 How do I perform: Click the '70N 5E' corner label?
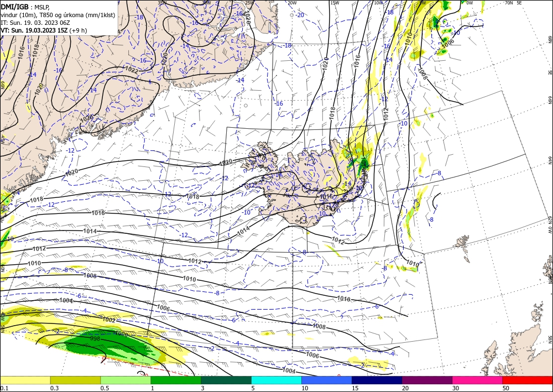click(513, 3)
